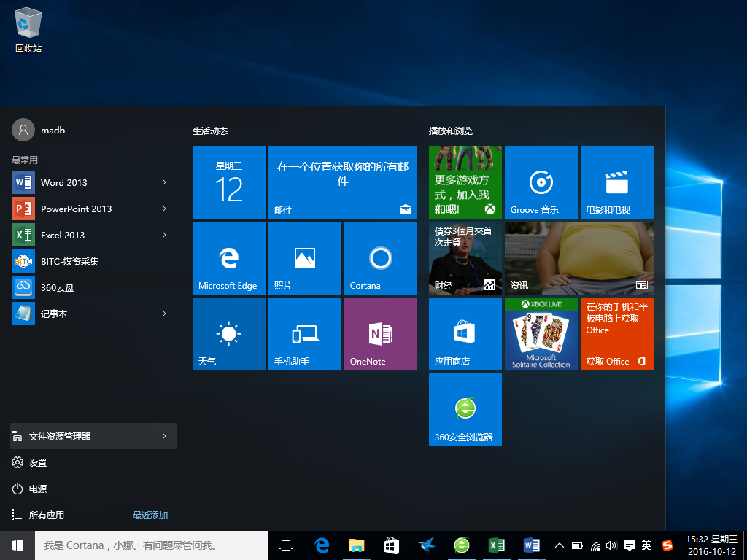Open the 手机助手 (Phone Companion) tile

click(x=304, y=334)
